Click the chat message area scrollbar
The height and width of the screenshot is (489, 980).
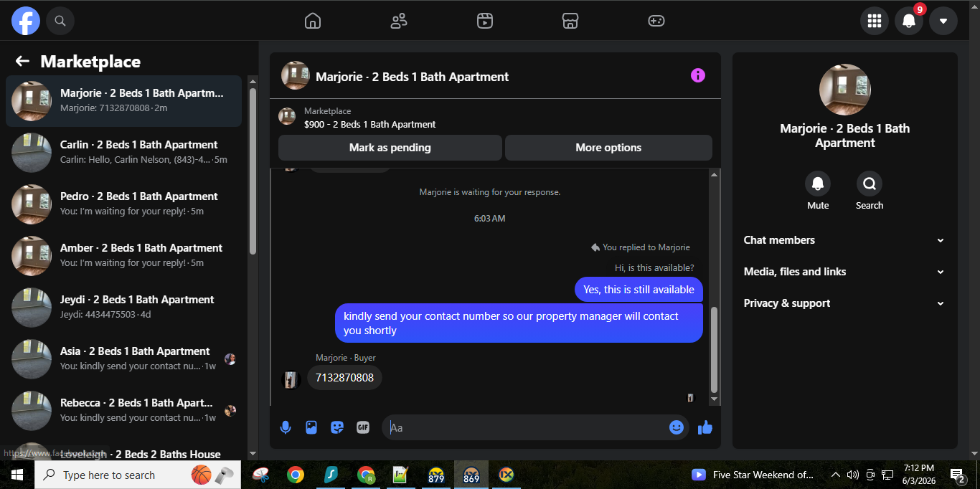pyautogui.click(x=714, y=348)
